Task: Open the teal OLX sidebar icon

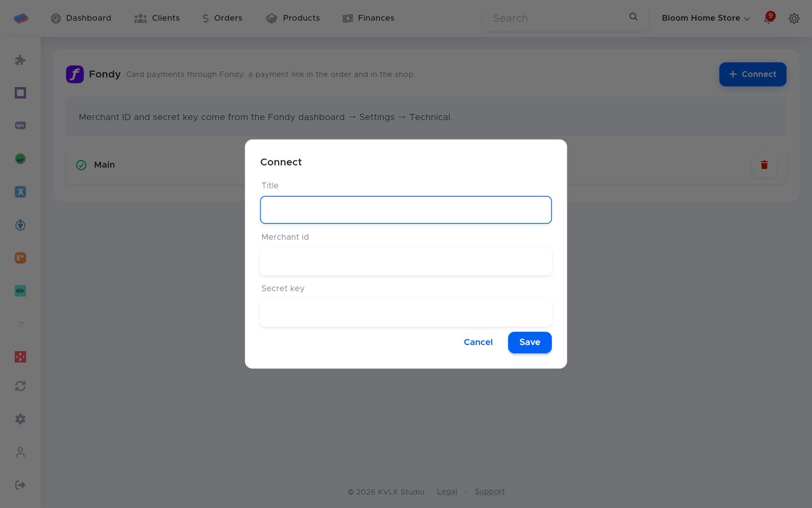Action: 20,291
